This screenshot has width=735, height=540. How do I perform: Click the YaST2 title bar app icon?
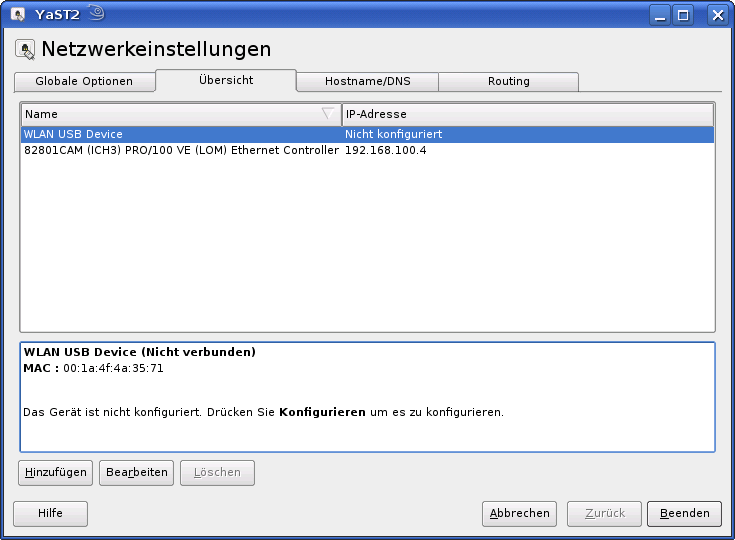click(18, 15)
